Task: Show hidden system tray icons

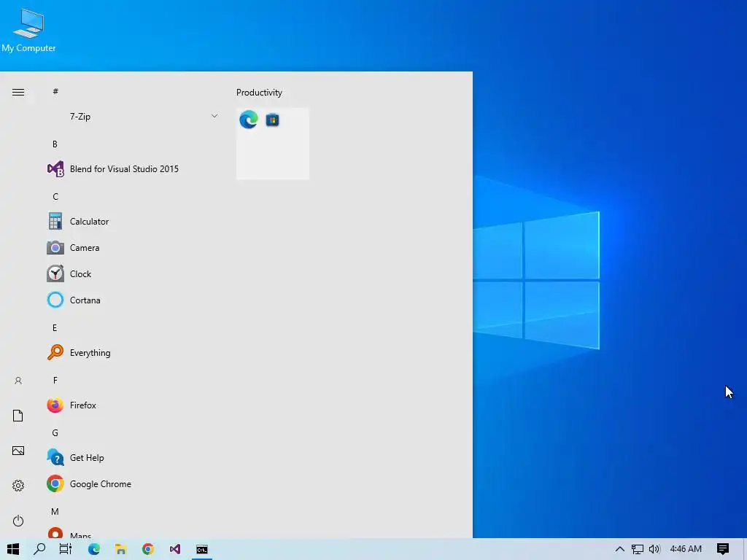Action: [x=620, y=549]
